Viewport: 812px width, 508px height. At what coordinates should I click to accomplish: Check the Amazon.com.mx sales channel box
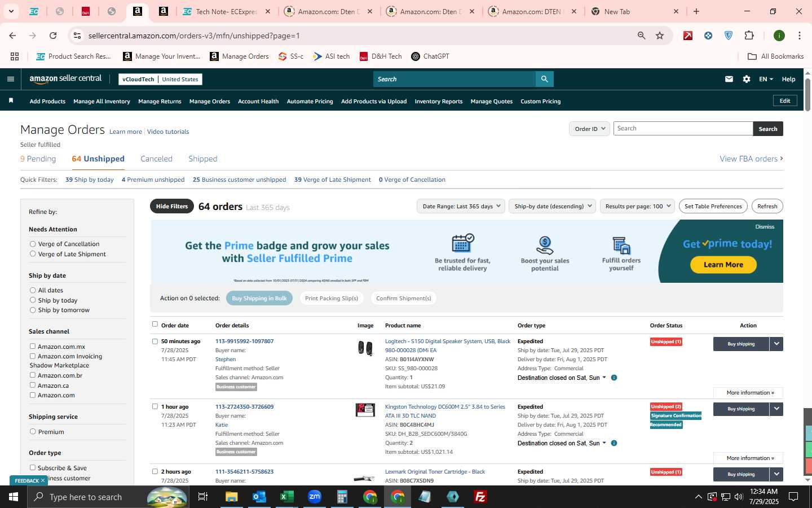click(x=33, y=346)
